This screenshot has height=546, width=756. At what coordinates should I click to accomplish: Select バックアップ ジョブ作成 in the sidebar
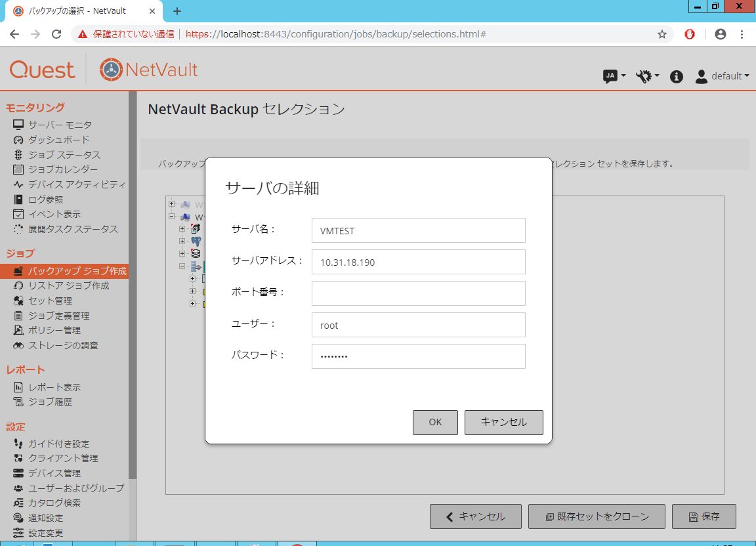pos(64,271)
